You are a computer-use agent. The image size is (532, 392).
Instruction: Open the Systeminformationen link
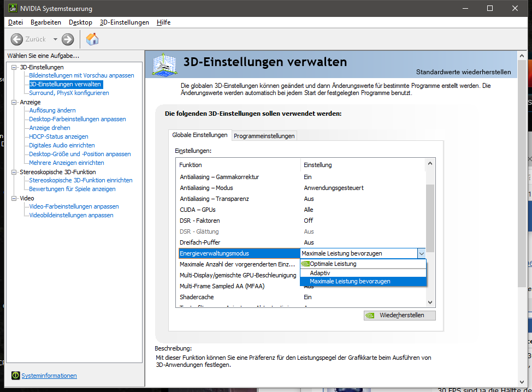tap(49, 376)
